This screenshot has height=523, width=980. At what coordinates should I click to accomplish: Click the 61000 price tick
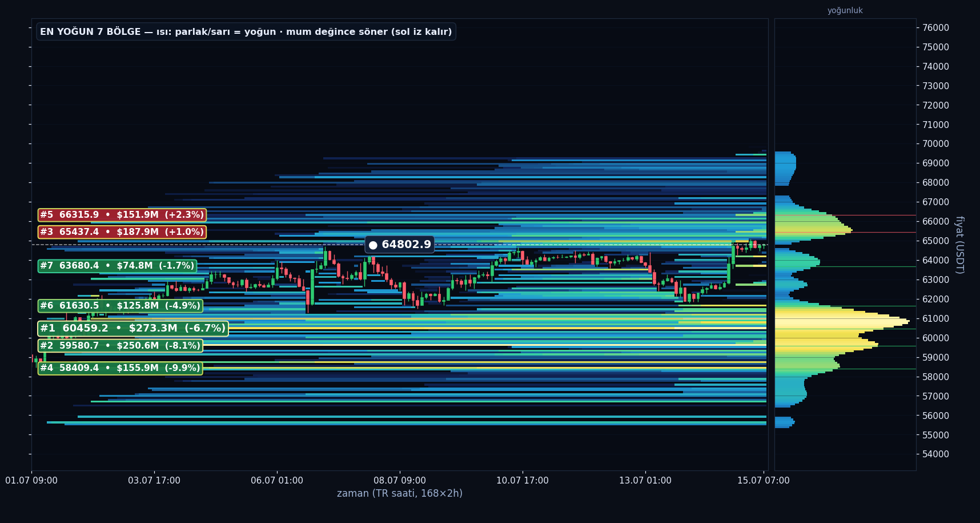tap(935, 318)
